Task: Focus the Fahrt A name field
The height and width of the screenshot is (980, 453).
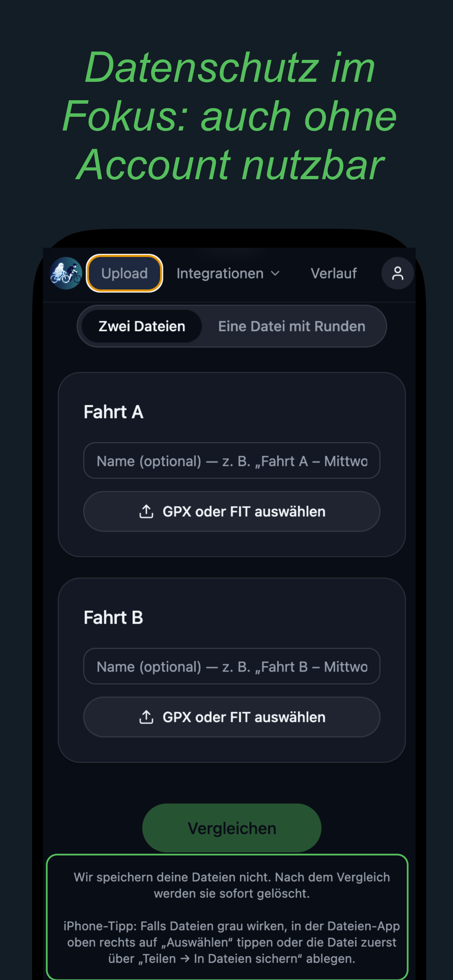Action: [232, 460]
